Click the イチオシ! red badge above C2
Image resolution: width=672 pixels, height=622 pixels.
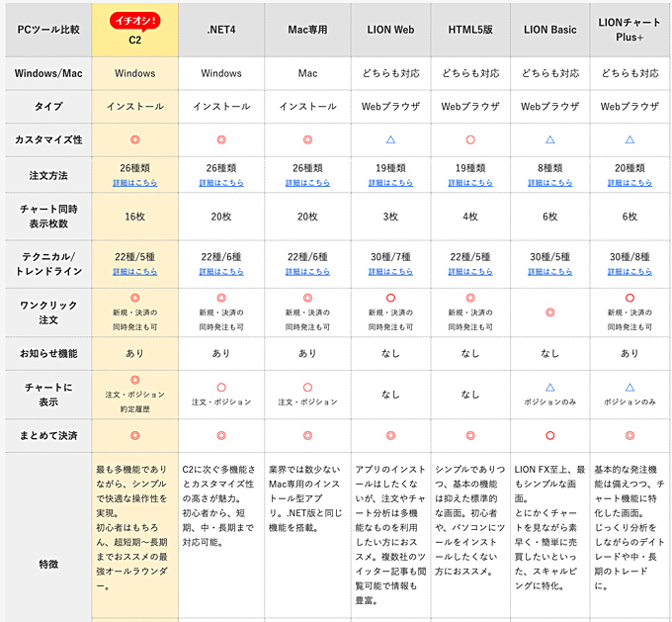coord(135,22)
